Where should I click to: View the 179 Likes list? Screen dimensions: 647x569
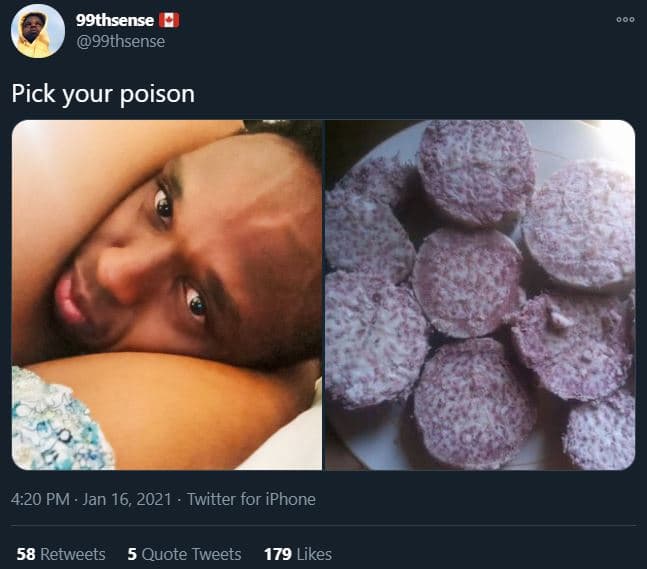(x=298, y=553)
